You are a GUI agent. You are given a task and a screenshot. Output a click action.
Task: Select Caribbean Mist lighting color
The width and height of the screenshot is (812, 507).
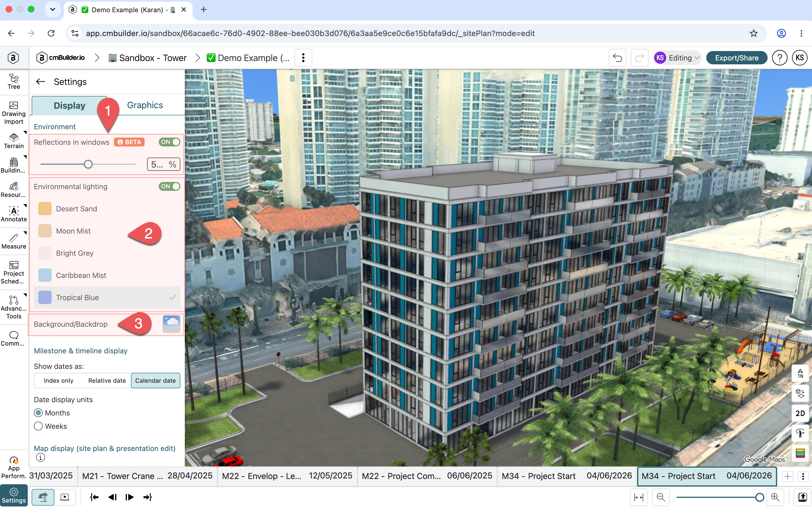107,275
